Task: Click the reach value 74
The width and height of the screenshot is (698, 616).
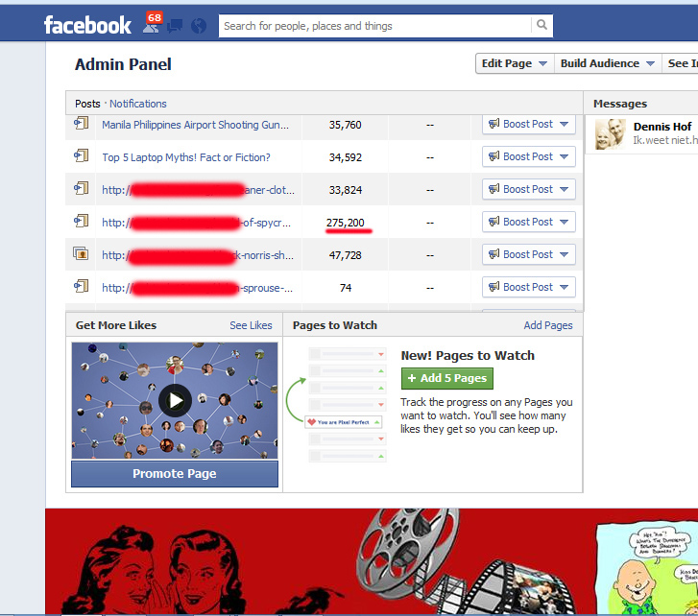Action: (346, 288)
